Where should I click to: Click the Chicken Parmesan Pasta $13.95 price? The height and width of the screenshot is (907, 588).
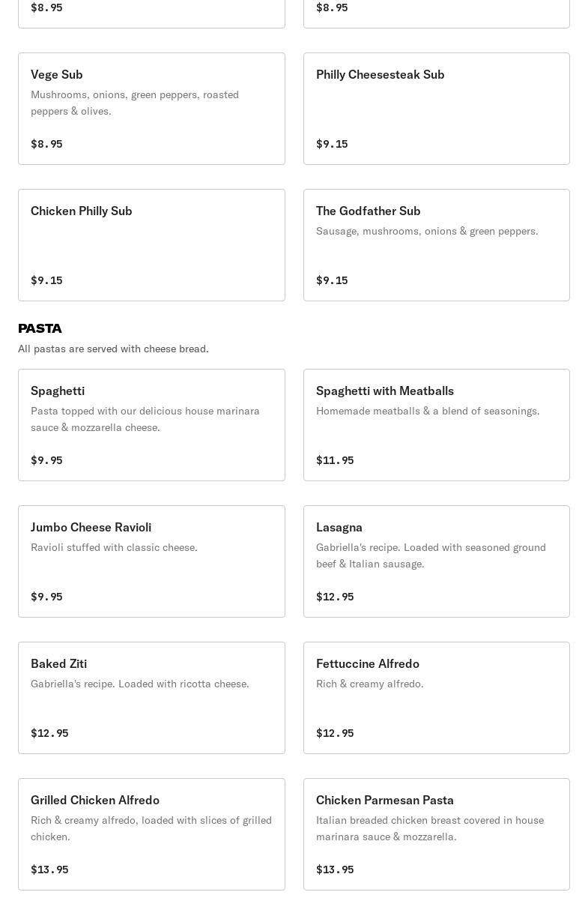click(x=335, y=870)
